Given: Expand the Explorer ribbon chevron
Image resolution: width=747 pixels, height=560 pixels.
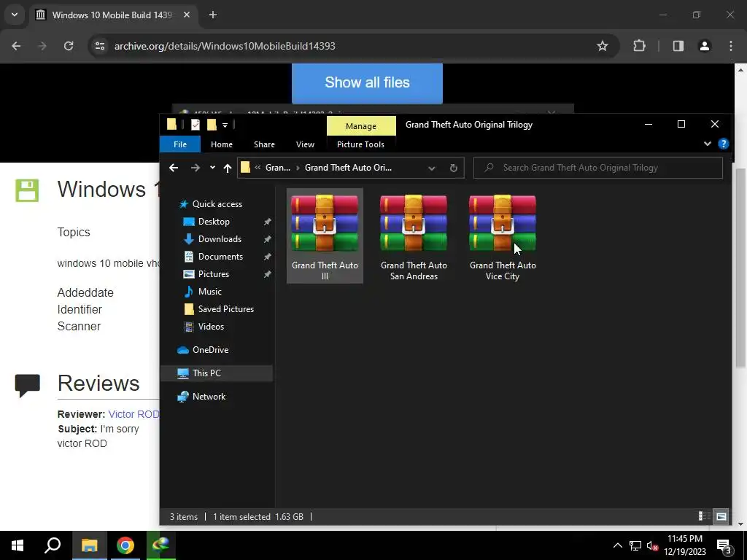Looking at the screenshot, I should (x=708, y=144).
